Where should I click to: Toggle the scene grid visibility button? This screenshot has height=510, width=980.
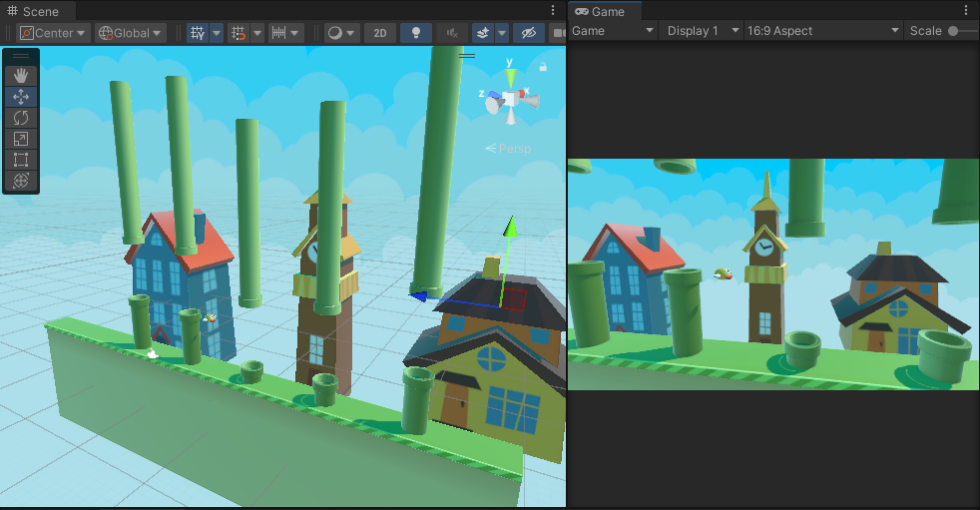198,33
